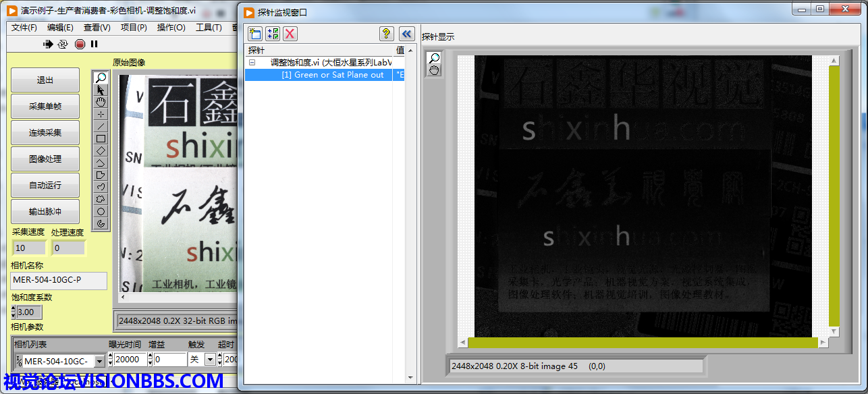The width and height of the screenshot is (868, 394).
Task: Pick the line drawing tool
Action: click(x=101, y=126)
